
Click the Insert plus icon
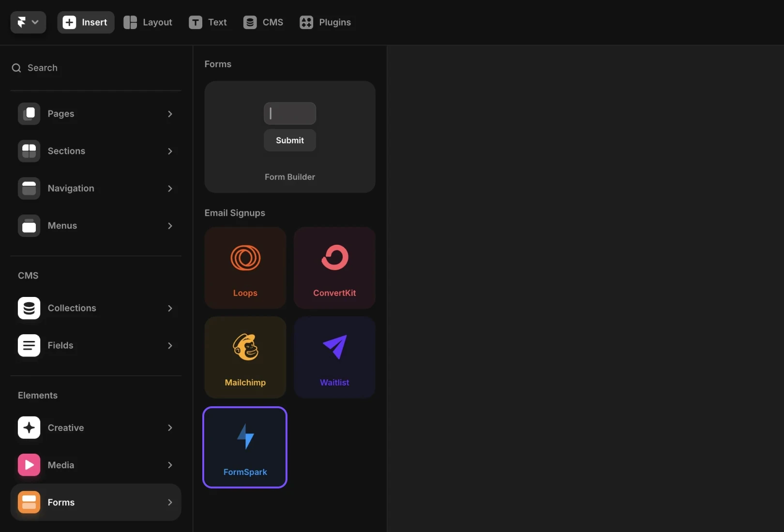click(69, 22)
